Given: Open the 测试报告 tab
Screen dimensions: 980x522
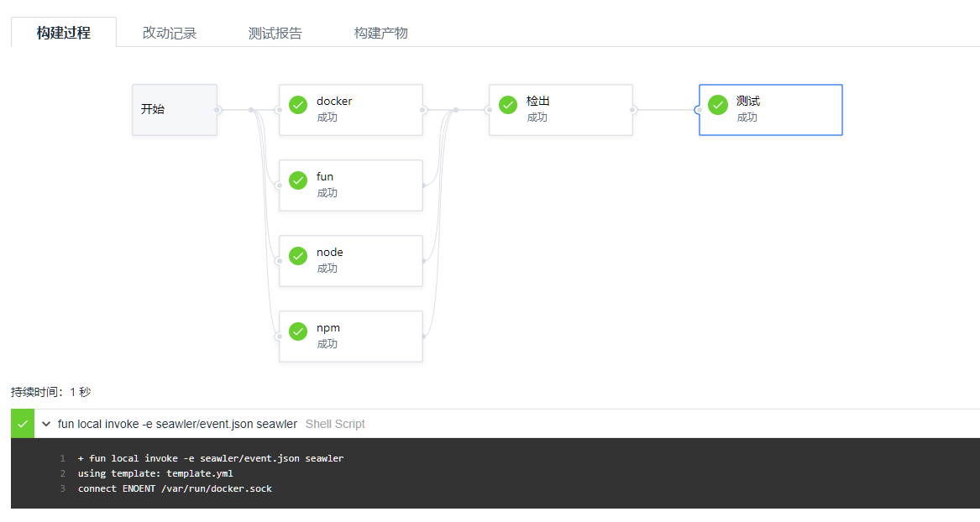Looking at the screenshot, I should 275,32.
